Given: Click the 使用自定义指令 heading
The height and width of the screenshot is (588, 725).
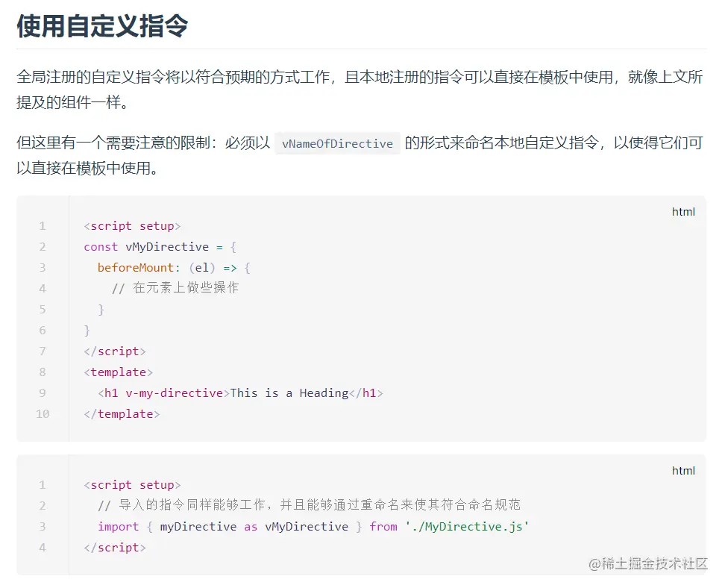Looking at the screenshot, I should point(102,27).
